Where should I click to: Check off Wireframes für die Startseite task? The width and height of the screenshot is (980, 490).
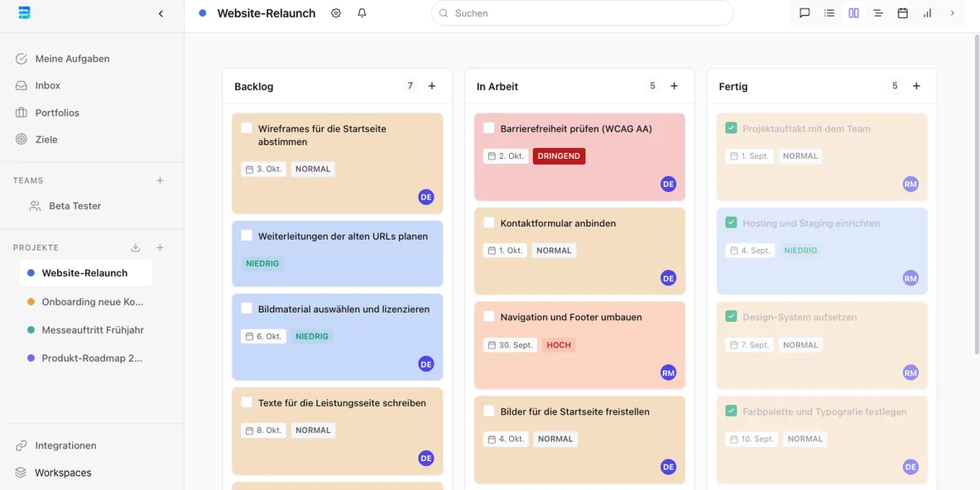click(x=247, y=128)
